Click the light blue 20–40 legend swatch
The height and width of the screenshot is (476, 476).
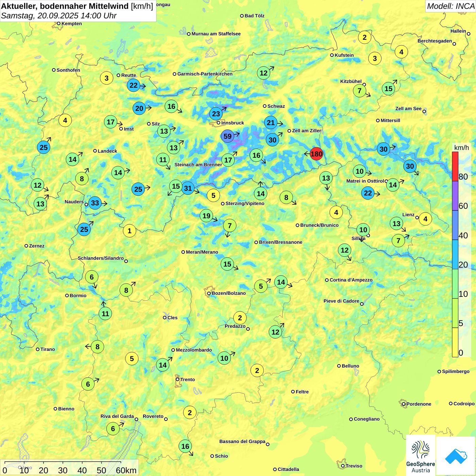coord(455,255)
